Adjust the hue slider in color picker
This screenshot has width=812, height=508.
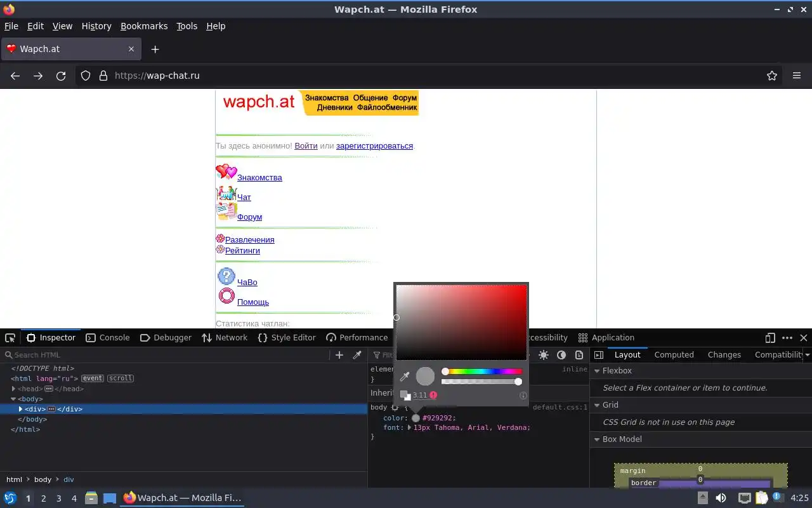(482, 371)
